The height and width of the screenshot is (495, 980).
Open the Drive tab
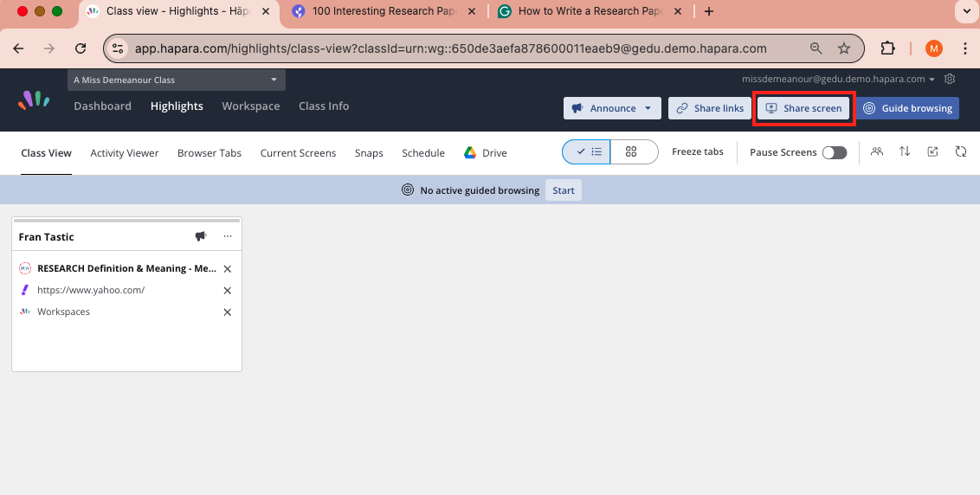pyautogui.click(x=486, y=153)
